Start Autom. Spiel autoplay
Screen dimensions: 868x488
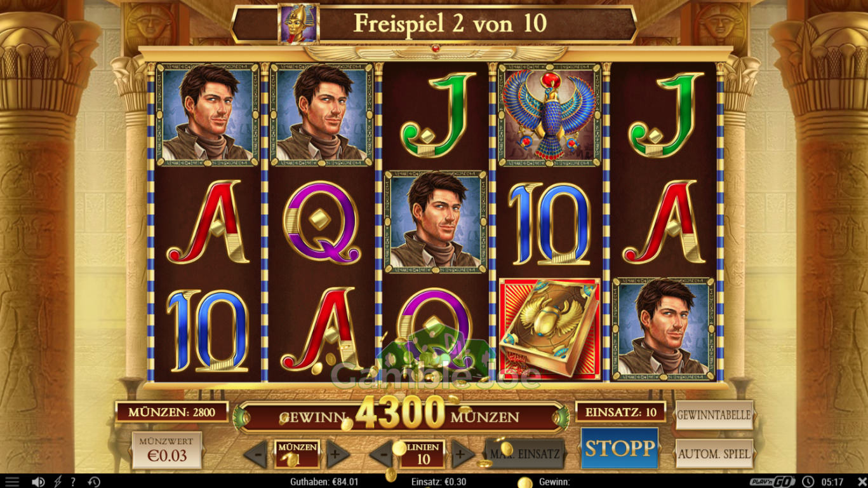point(714,454)
